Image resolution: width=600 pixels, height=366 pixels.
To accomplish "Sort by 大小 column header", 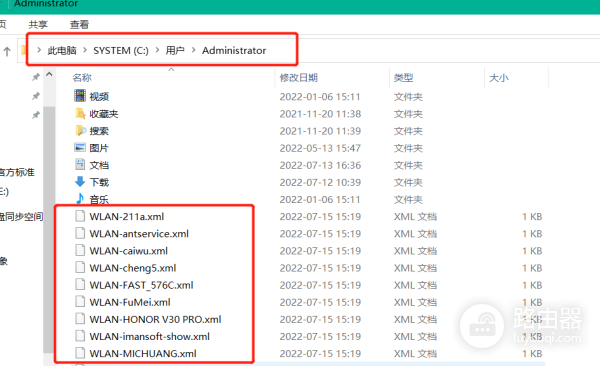I will coord(499,78).
